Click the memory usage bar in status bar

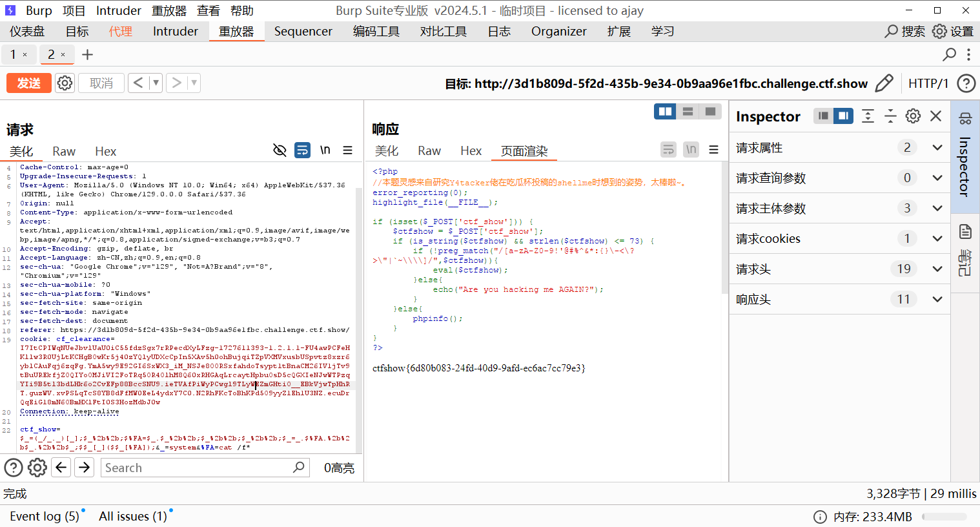click(x=944, y=517)
